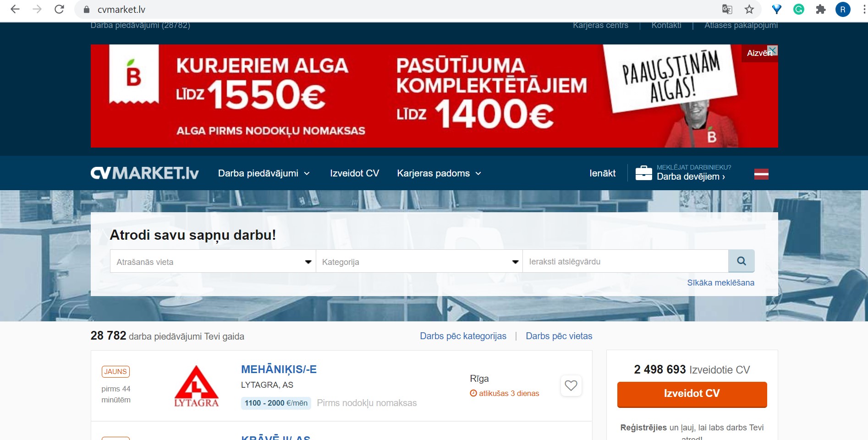Click Ieraksti atslēgvārdu keyword field

(626, 262)
